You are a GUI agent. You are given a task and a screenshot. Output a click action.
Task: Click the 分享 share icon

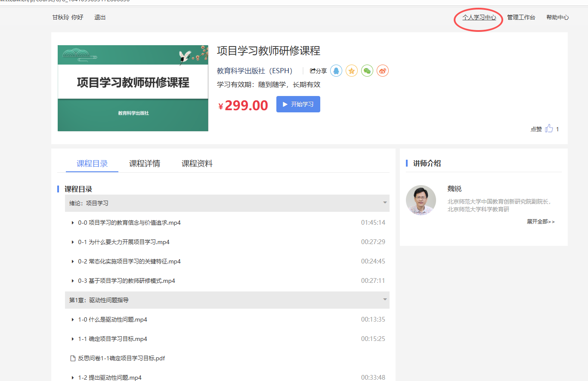click(318, 71)
